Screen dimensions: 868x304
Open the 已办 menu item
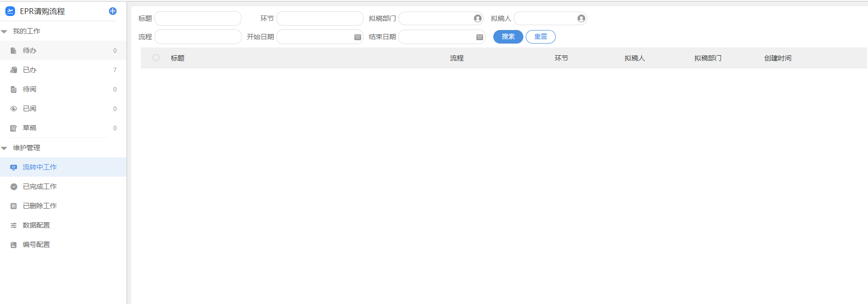point(63,70)
